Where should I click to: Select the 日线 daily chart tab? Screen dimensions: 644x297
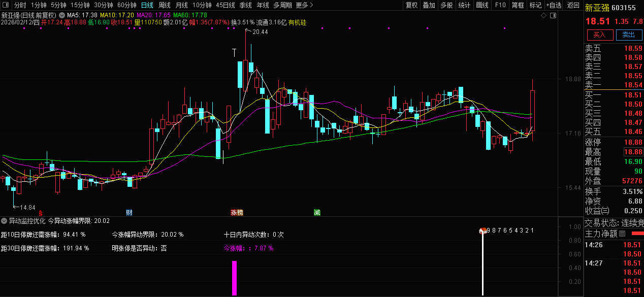[147, 5]
